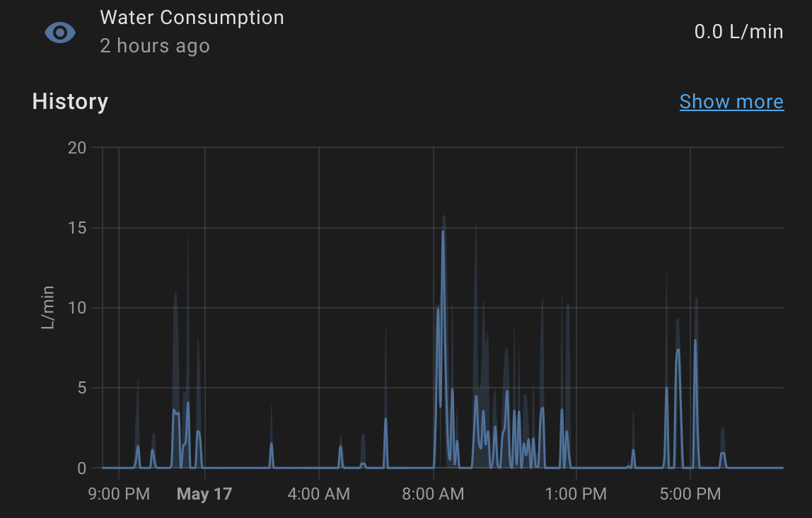The width and height of the screenshot is (812, 518).
Task: Click the 9:00 PM time axis label
Action: pos(119,493)
